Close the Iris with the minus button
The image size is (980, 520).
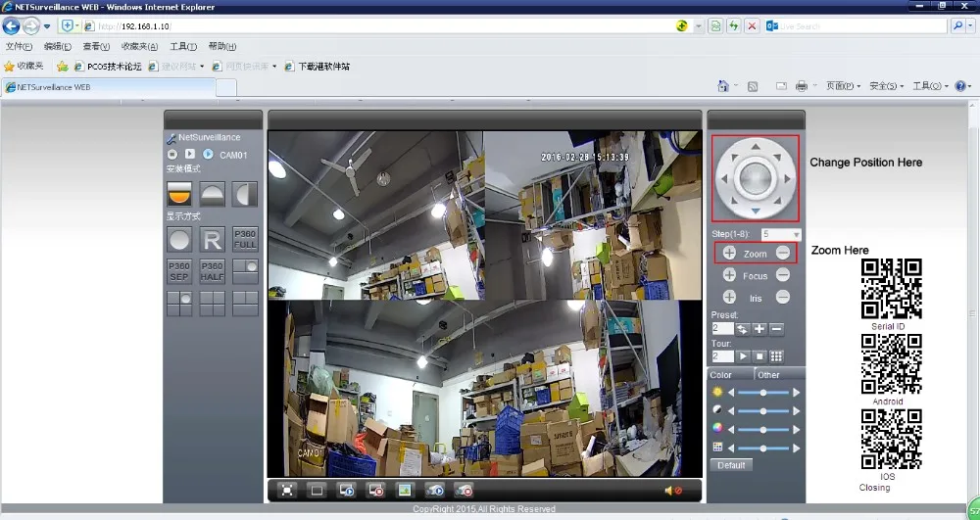[x=782, y=298]
